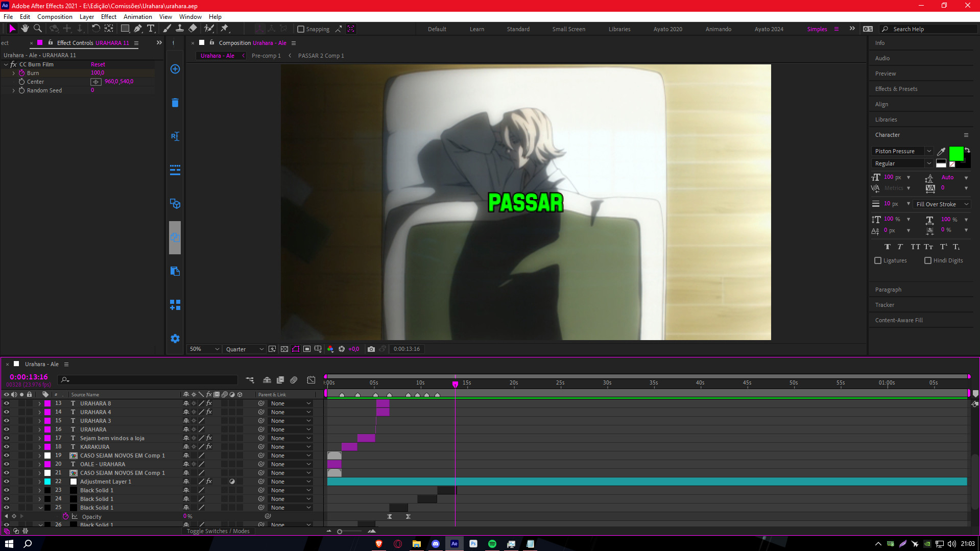Click the blue trash sidebar icon
Image resolution: width=980 pixels, height=551 pixels.
(x=175, y=103)
